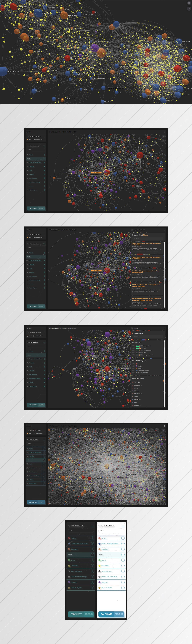Toggle Geography category in Filters panel
The height and width of the screenshot is (644, 192).
pos(133,368)
